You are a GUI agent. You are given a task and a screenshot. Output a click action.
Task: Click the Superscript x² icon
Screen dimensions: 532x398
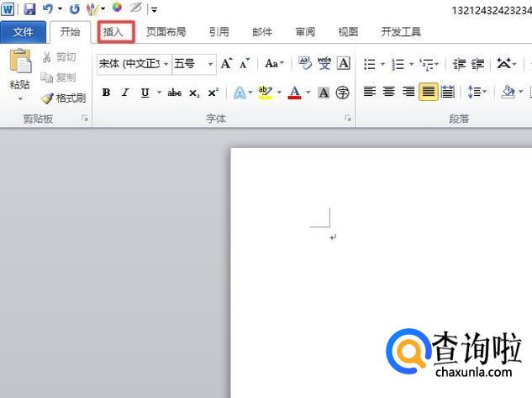point(213,93)
